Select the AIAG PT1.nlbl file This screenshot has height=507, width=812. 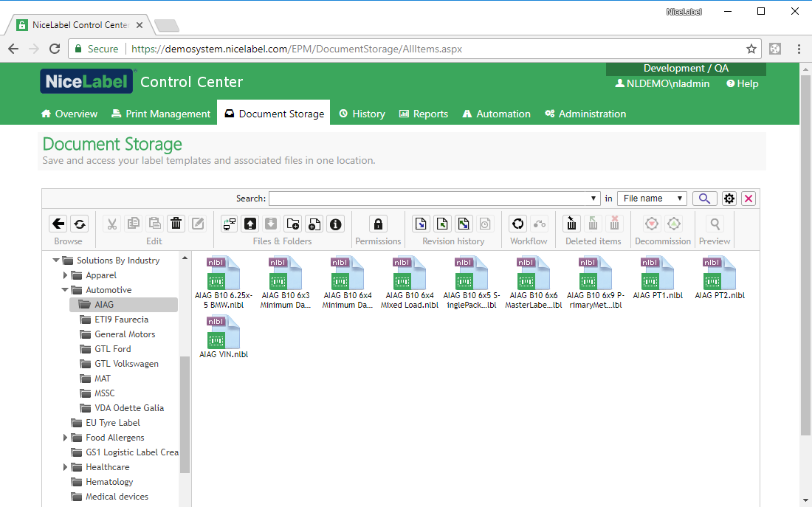[658, 278]
